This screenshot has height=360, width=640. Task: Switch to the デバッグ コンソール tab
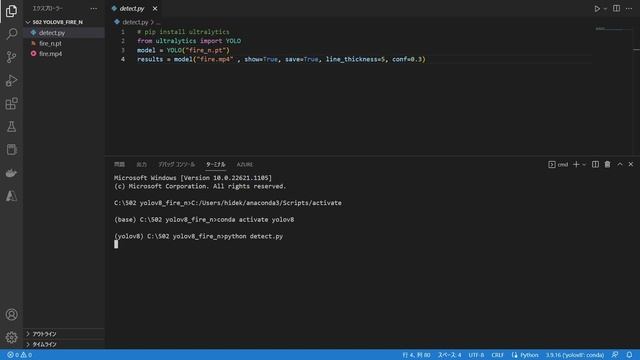click(x=176, y=164)
